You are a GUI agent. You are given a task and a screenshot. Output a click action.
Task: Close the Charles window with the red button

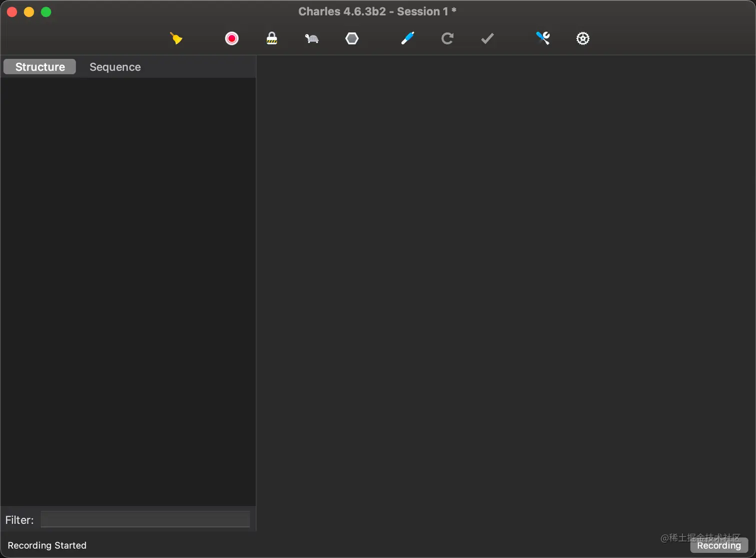(12, 12)
